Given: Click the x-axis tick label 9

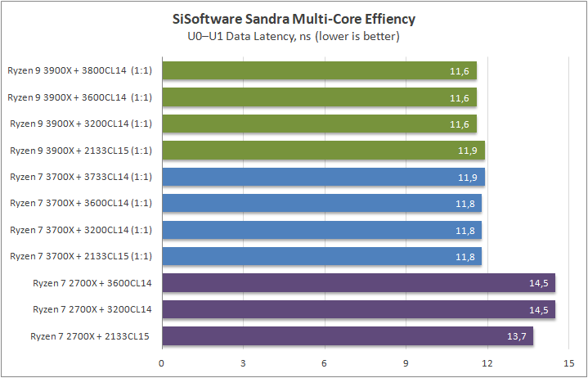Looking at the screenshot, I should 406,363.
